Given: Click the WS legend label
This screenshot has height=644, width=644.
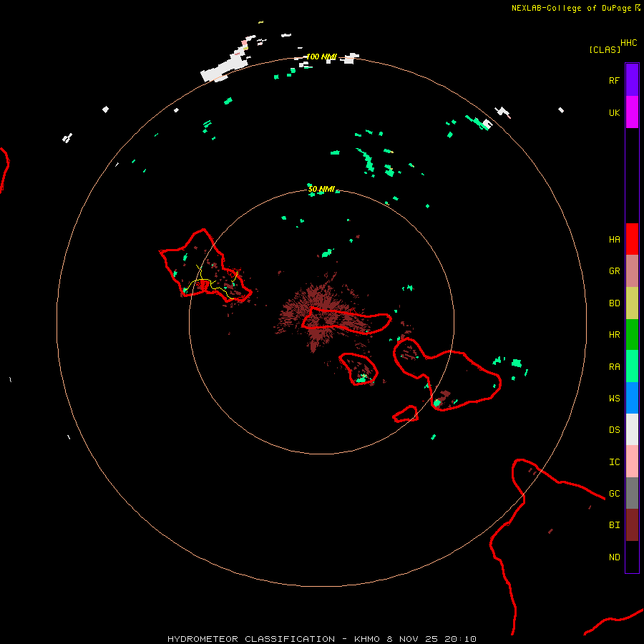Looking at the screenshot, I should tap(615, 398).
